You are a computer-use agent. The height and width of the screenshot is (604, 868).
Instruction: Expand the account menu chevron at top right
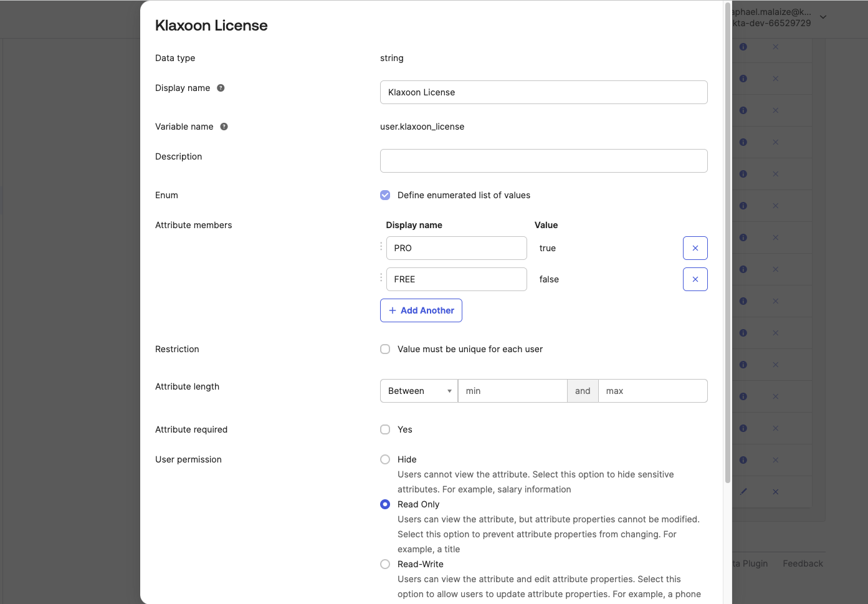pos(823,17)
